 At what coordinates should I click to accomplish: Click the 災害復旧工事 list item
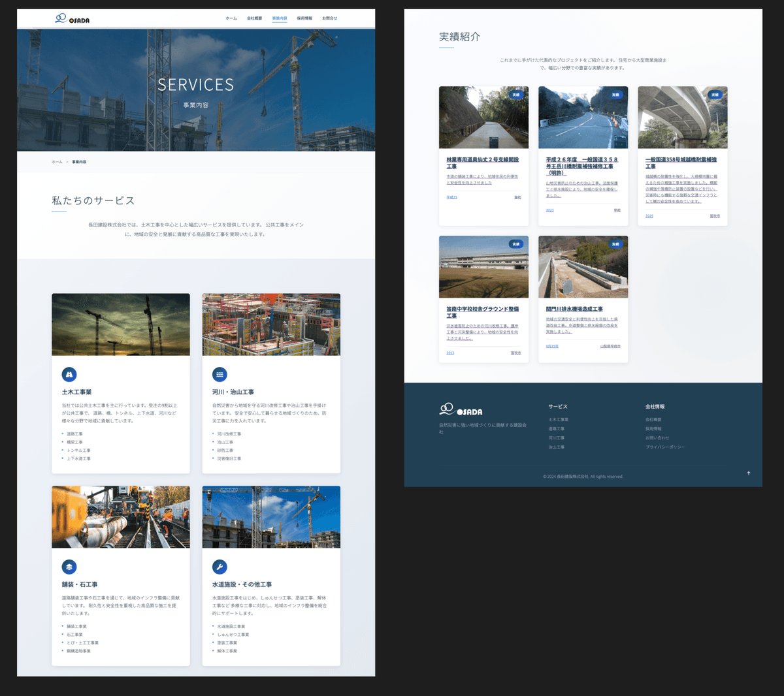(229, 458)
